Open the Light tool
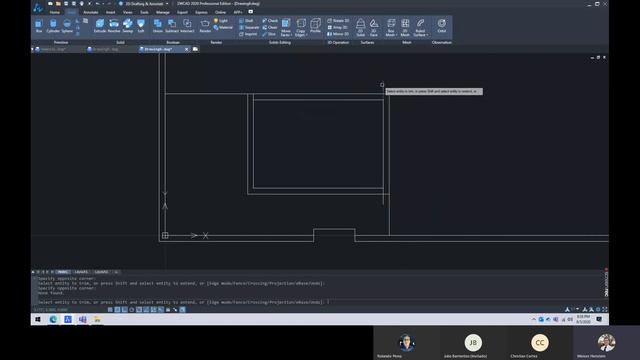 [221, 21]
